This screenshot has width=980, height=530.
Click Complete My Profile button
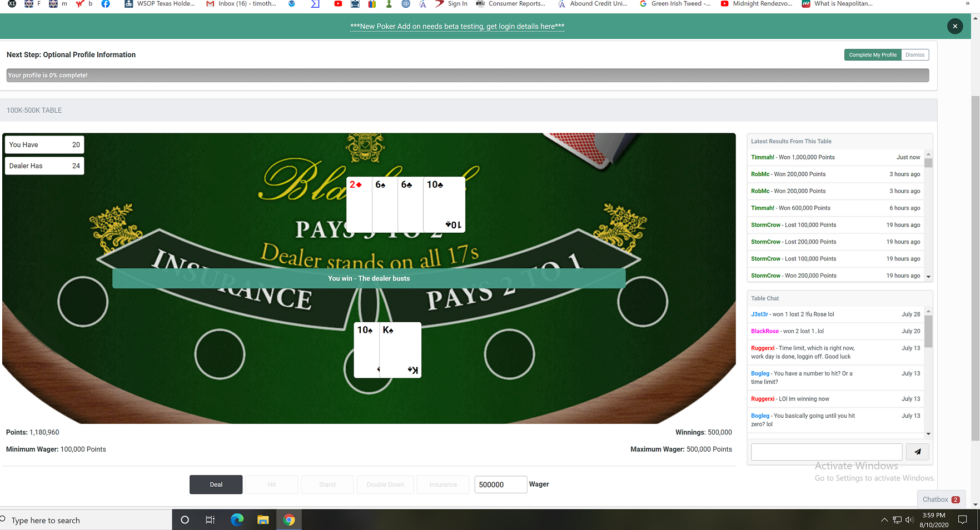[x=873, y=55]
